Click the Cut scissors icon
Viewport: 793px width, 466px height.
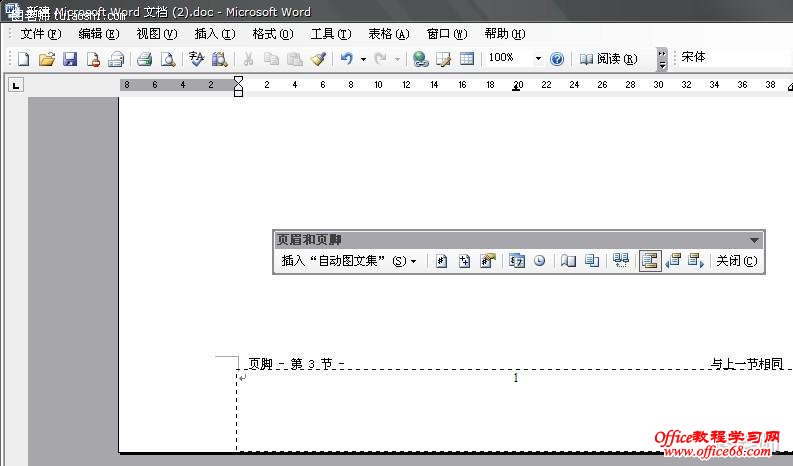[x=248, y=59]
